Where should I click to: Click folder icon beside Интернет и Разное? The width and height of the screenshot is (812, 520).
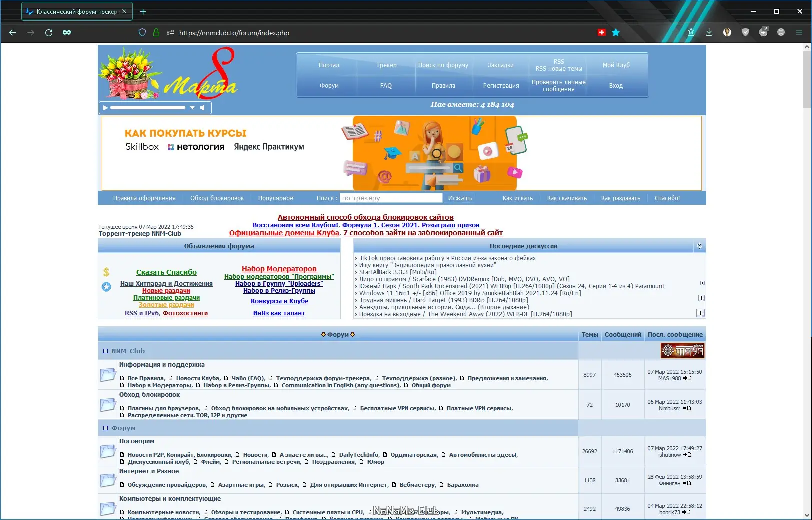click(x=108, y=480)
